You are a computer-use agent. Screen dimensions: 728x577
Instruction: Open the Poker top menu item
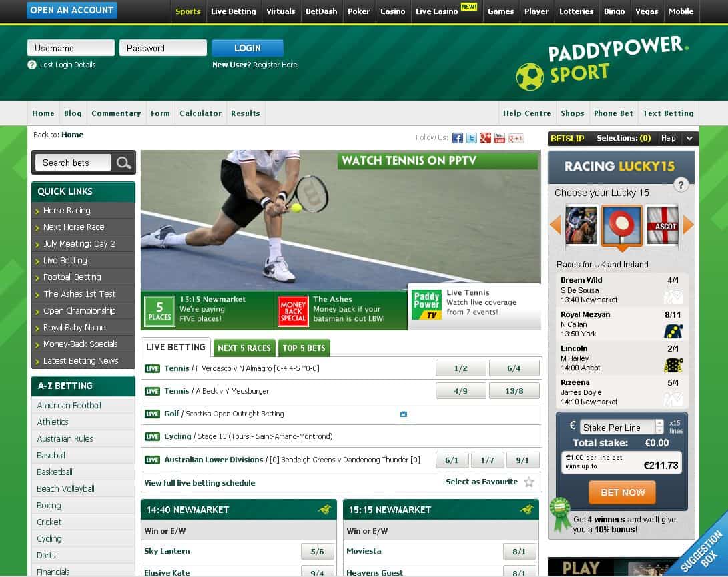click(359, 11)
